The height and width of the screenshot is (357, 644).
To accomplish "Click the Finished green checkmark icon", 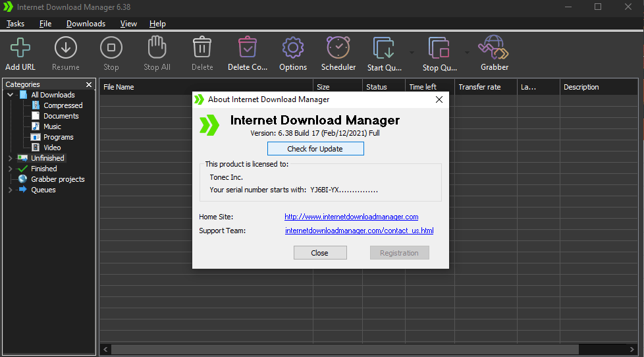I will pyautogui.click(x=22, y=169).
